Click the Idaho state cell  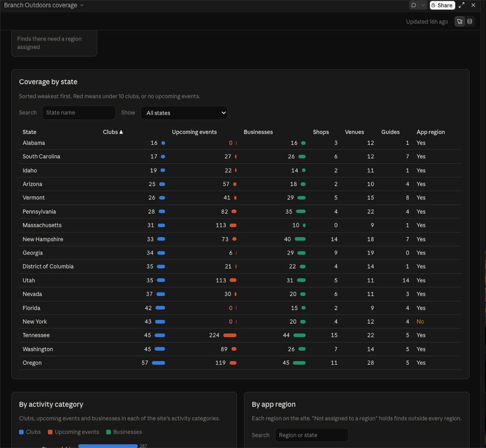[30, 171]
